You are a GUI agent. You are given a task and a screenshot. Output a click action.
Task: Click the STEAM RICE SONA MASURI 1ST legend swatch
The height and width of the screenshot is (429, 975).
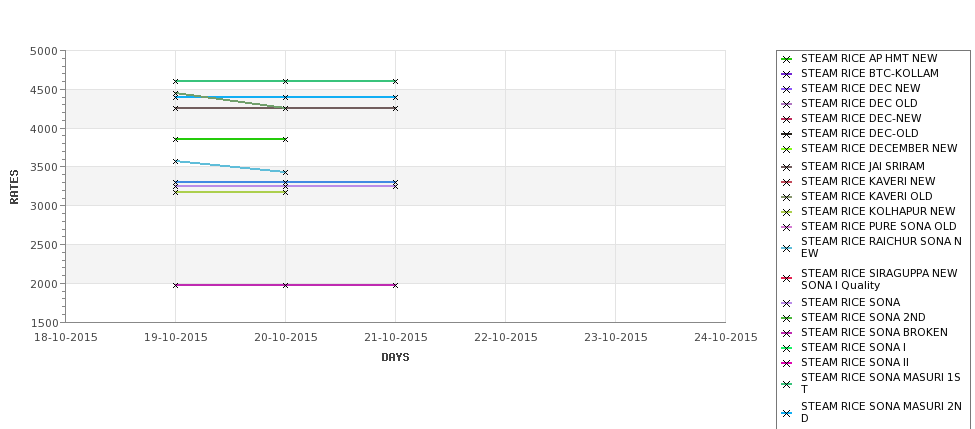787,384
